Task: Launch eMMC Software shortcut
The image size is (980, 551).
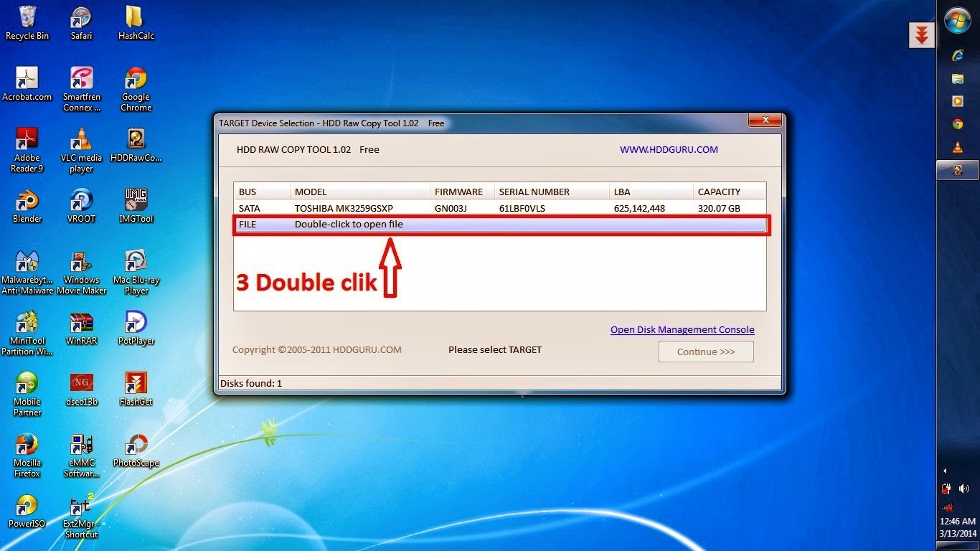Action: point(81,455)
